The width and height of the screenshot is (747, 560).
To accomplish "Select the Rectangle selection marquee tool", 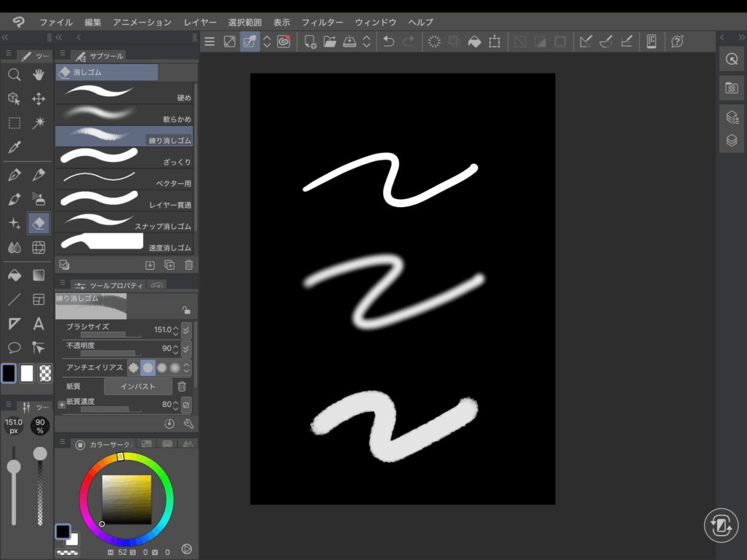I will coord(14,122).
